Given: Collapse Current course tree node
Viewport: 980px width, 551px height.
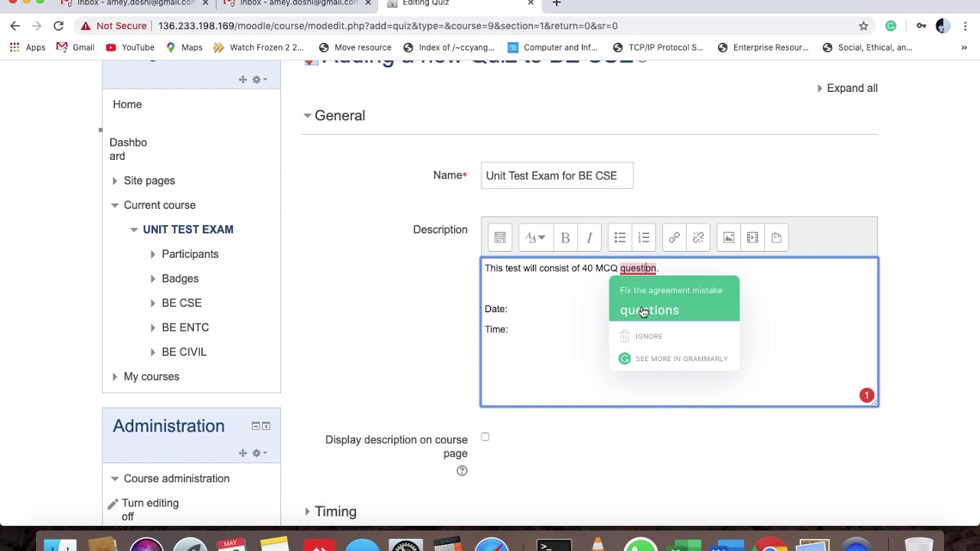Looking at the screenshot, I should coord(115,205).
